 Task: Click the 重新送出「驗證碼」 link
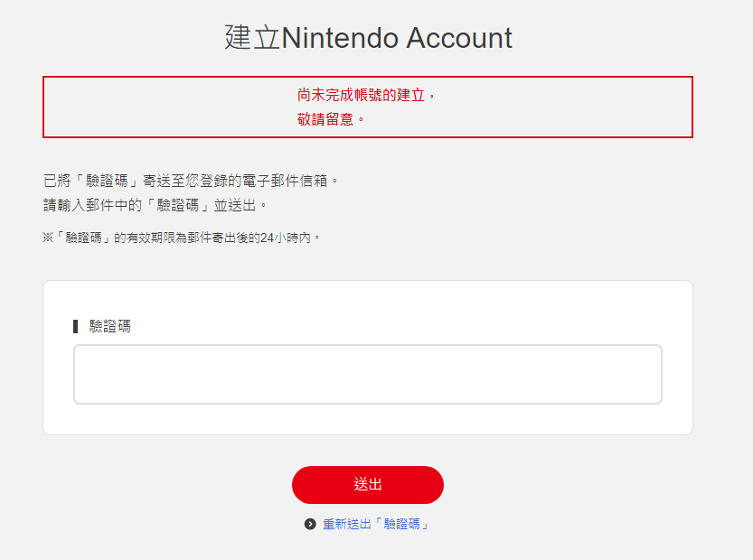point(375,524)
